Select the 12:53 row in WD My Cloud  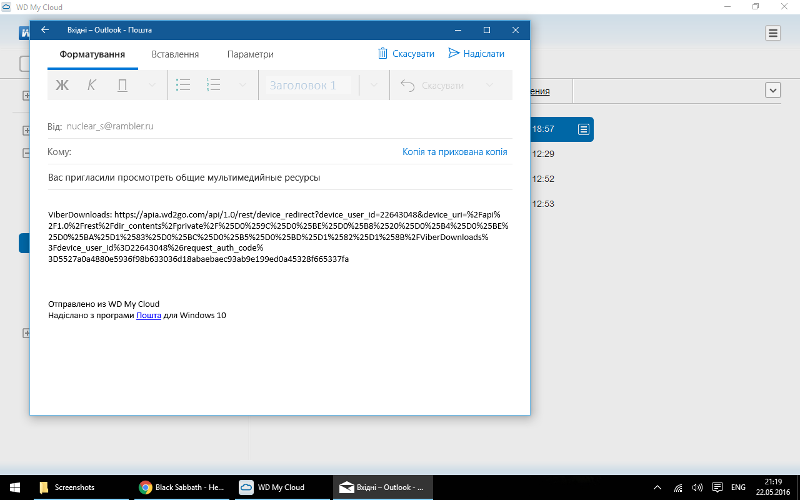(x=543, y=204)
